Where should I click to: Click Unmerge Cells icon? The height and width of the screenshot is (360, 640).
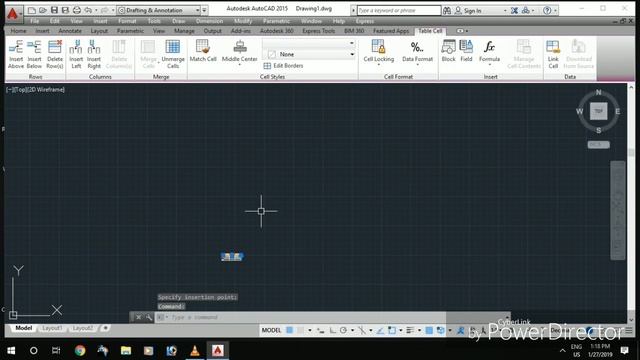click(173, 54)
